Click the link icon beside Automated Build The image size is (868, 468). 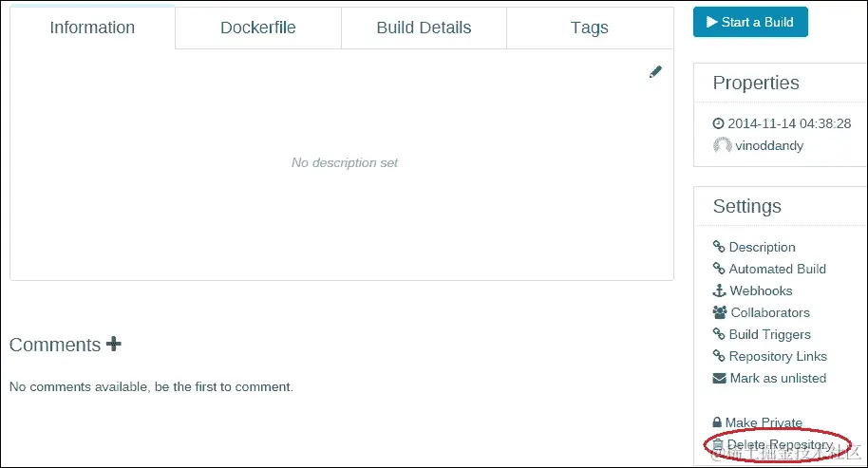coord(719,269)
